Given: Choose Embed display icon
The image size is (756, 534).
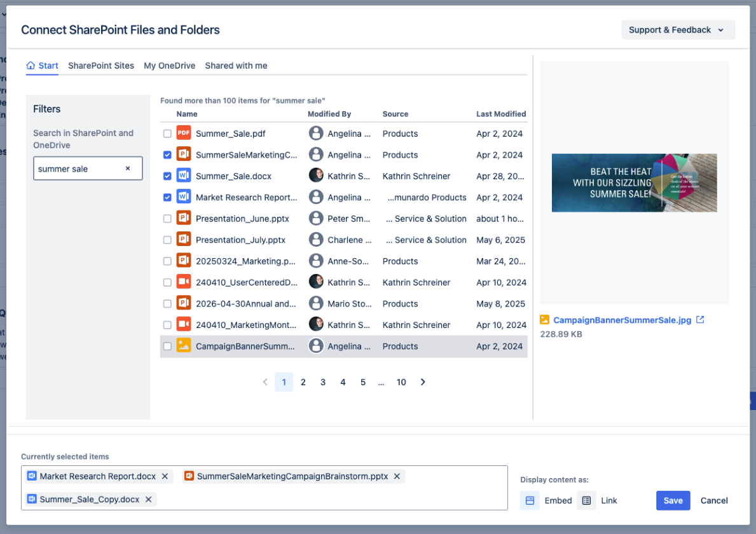Looking at the screenshot, I should coord(530,500).
